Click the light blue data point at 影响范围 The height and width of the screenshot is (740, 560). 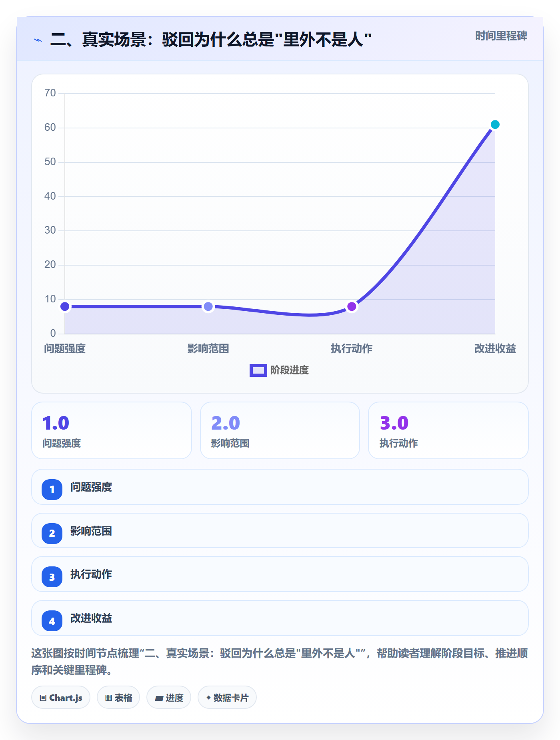[208, 306]
